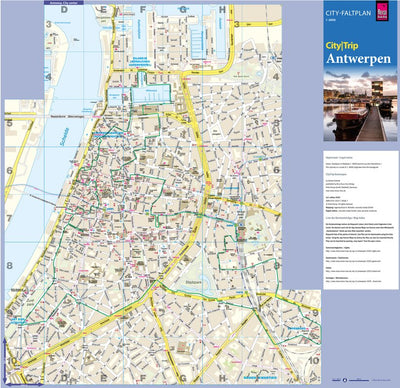
Task: Click grid column letter H on bottom edge
Action: 222,378
